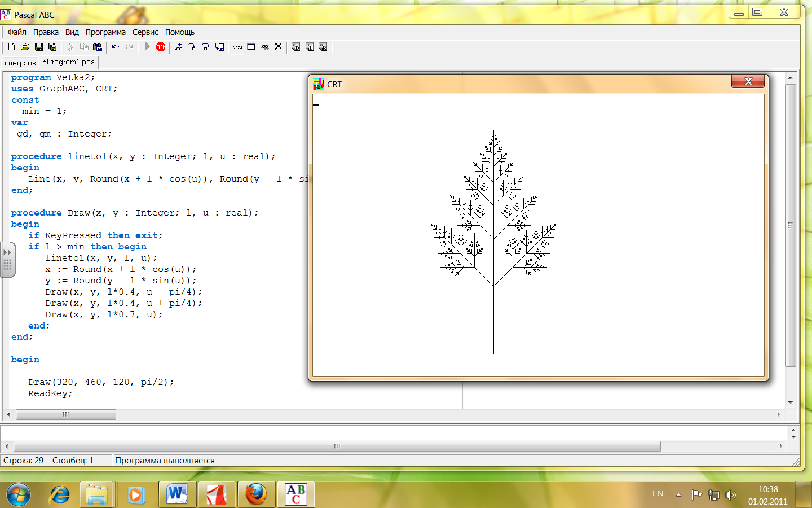Viewport: 812px width, 508px height.
Task: Click the editor horizontal scrollbar thumb
Action: click(x=66, y=414)
